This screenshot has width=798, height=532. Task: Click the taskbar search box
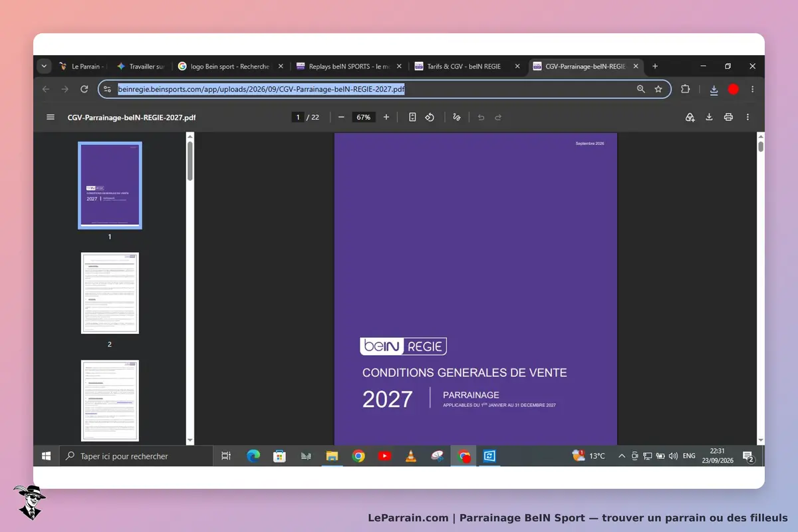coord(136,456)
